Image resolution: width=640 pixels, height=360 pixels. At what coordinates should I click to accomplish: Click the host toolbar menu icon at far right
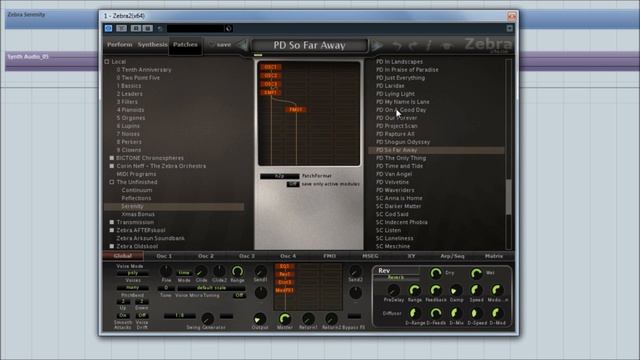coord(510,28)
